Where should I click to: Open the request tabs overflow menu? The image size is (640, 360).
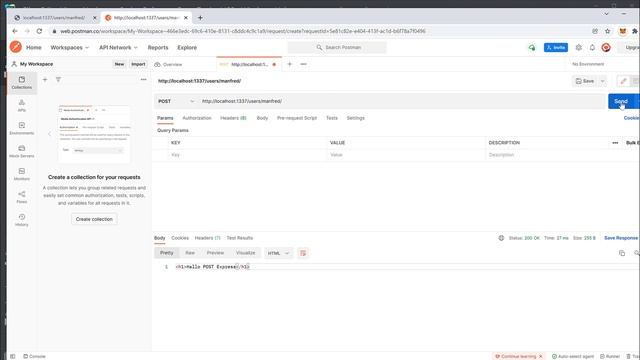(303, 64)
